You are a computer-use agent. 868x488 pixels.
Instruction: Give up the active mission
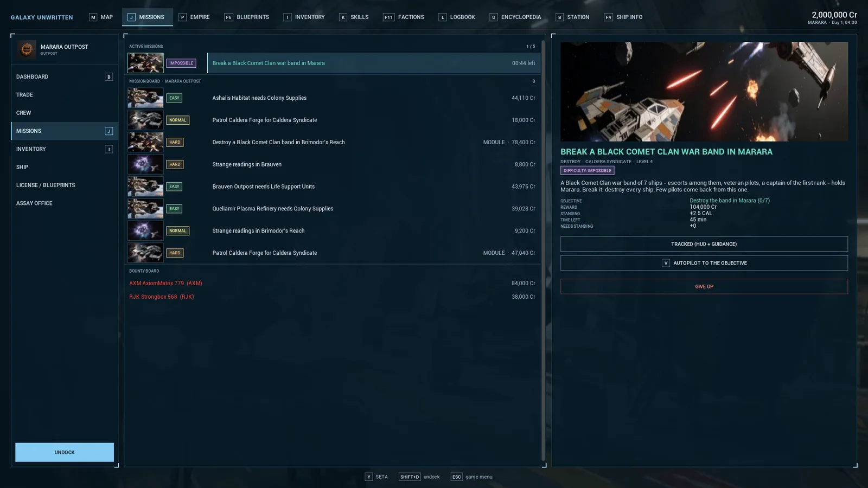click(704, 286)
